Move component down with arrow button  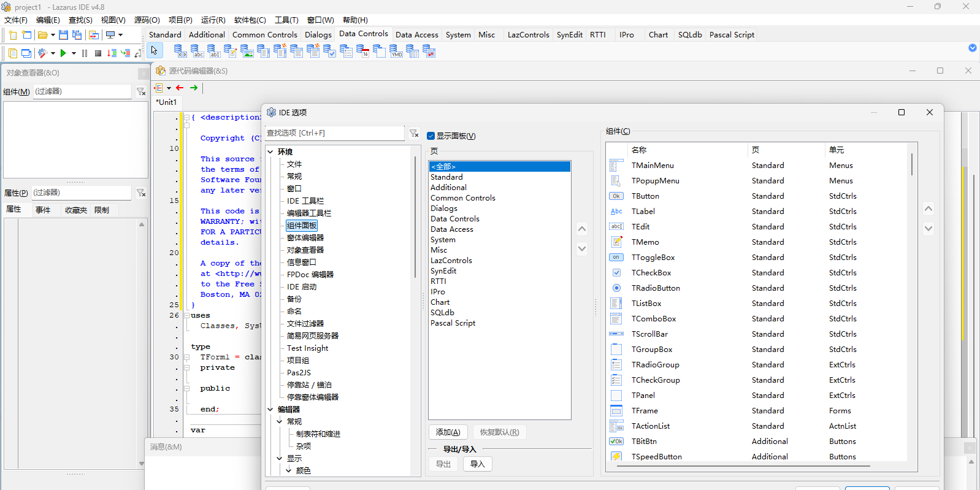928,229
